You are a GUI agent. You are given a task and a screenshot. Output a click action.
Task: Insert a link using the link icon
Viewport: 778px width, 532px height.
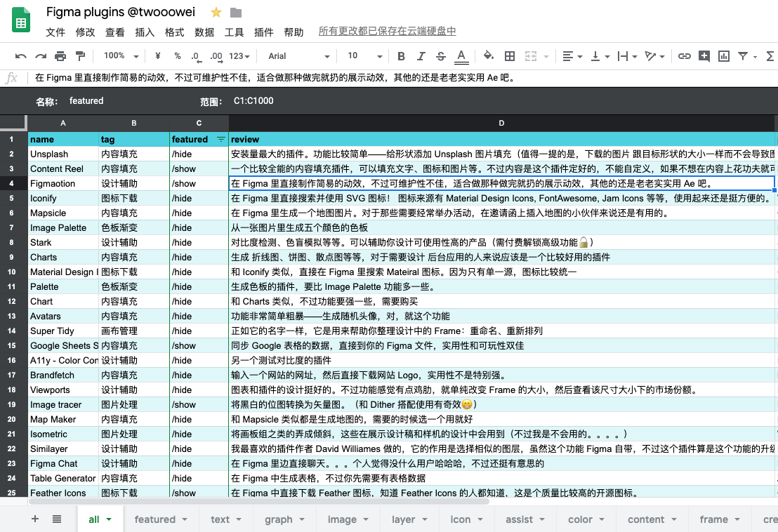tap(684, 56)
